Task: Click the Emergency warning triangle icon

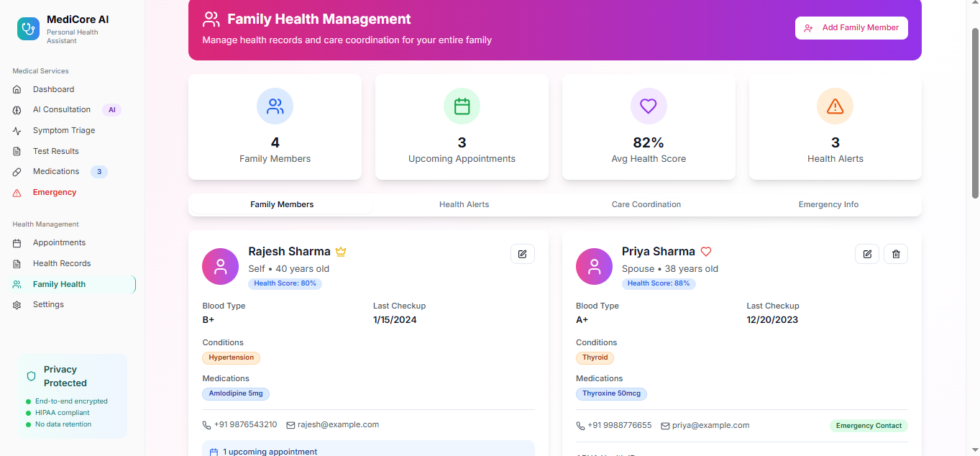Action: (x=17, y=193)
